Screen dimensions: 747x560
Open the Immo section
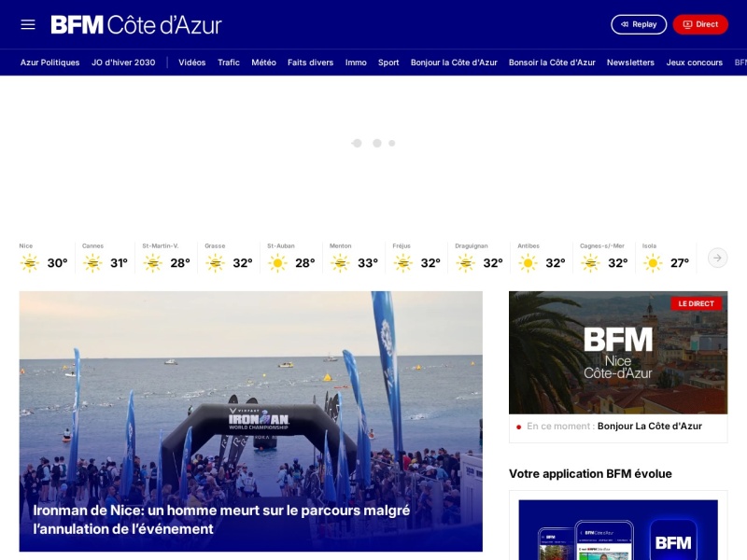[356, 63]
